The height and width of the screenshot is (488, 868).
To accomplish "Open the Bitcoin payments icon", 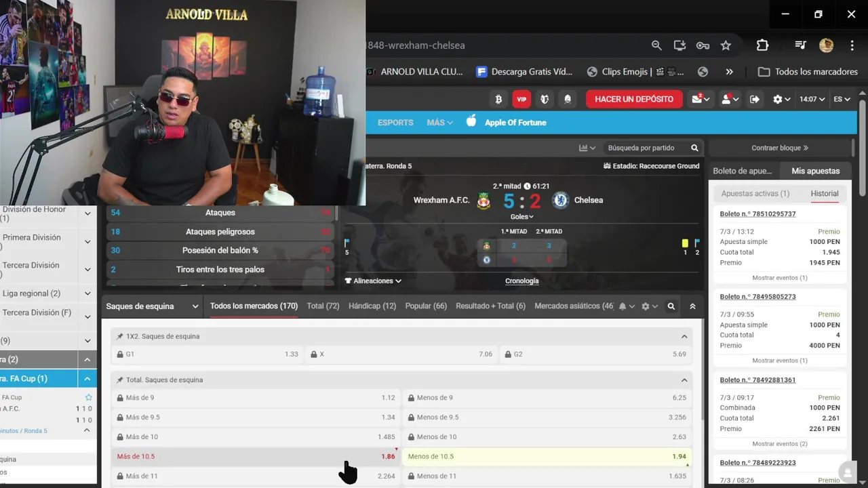I will pyautogui.click(x=498, y=99).
